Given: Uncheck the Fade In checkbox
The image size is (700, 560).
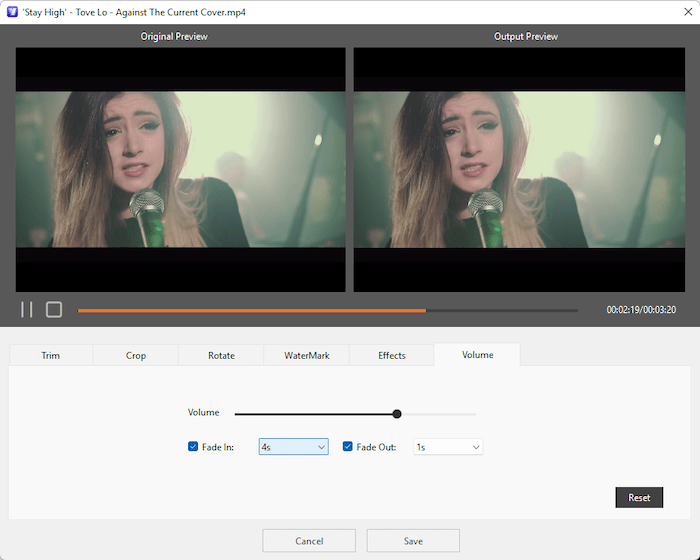Looking at the screenshot, I should point(193,447).
